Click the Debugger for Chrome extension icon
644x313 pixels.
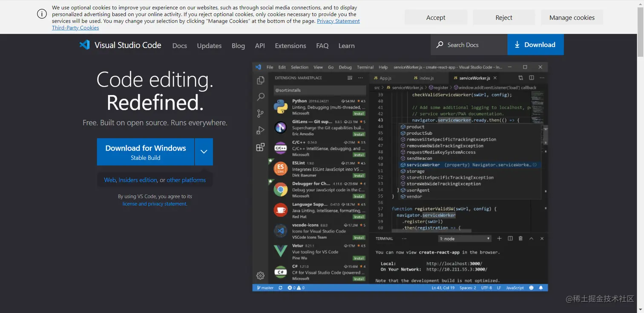pos(280,190)
